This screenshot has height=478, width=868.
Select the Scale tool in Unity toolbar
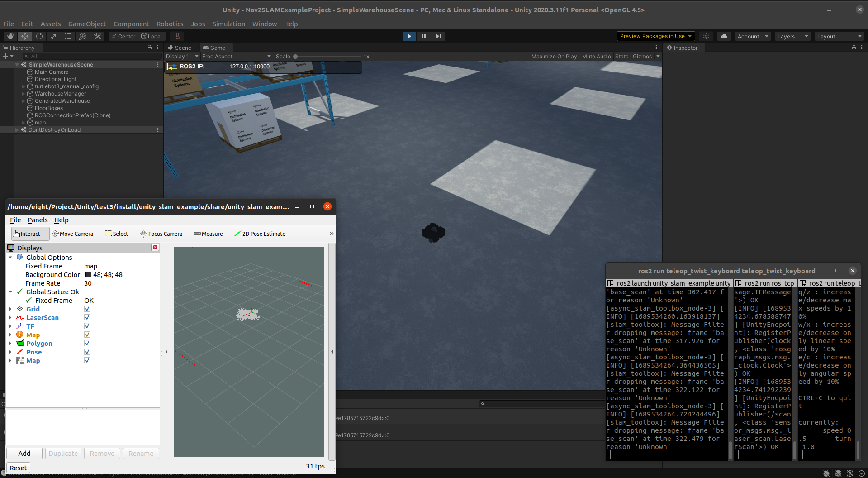(x=54, y=36)
